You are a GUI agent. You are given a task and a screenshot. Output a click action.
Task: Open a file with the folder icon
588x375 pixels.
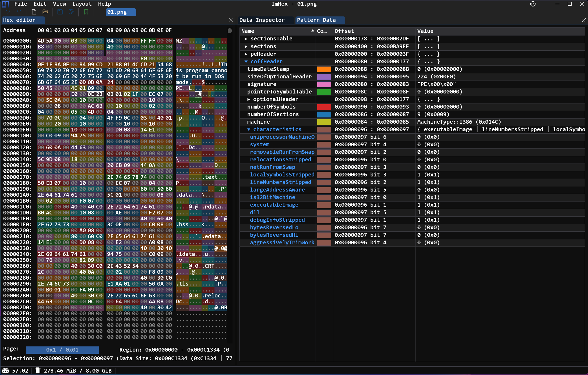[45, 12]
